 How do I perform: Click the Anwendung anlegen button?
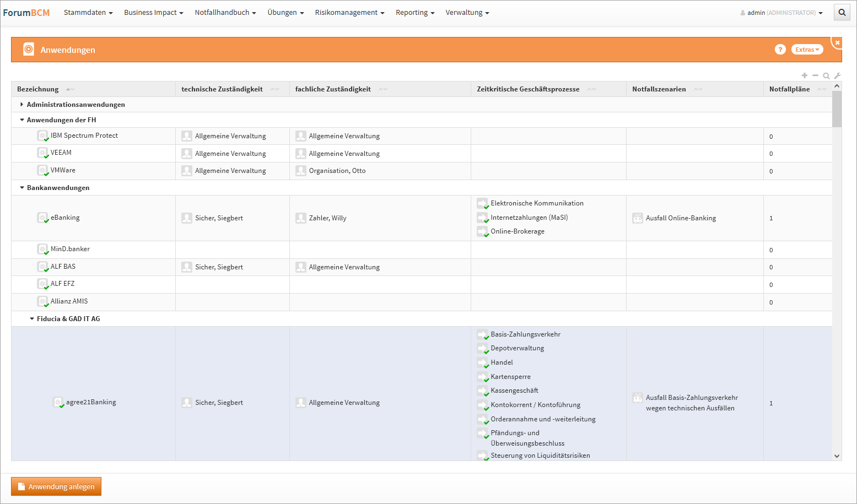pos(56,486)
